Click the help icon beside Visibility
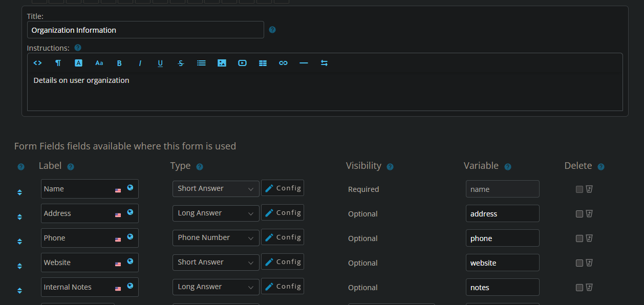This screenshot has width=644, height=305. click(390, 167)
